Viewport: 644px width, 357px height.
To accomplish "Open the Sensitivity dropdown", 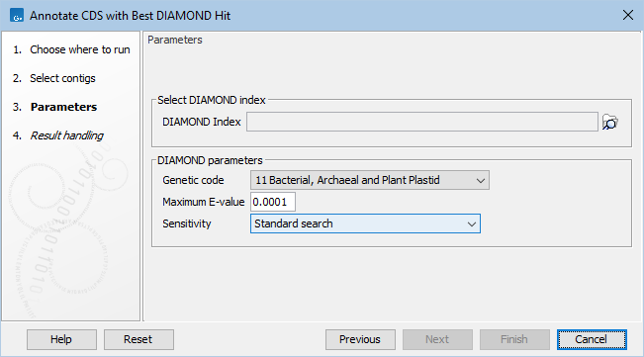I will [x=365, y=223].
